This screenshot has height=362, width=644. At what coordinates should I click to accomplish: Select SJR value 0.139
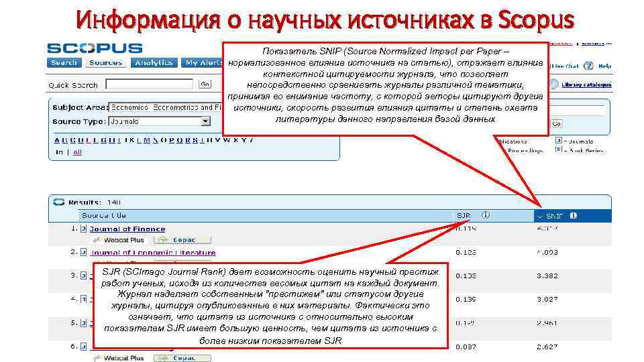tap(466, 299)
